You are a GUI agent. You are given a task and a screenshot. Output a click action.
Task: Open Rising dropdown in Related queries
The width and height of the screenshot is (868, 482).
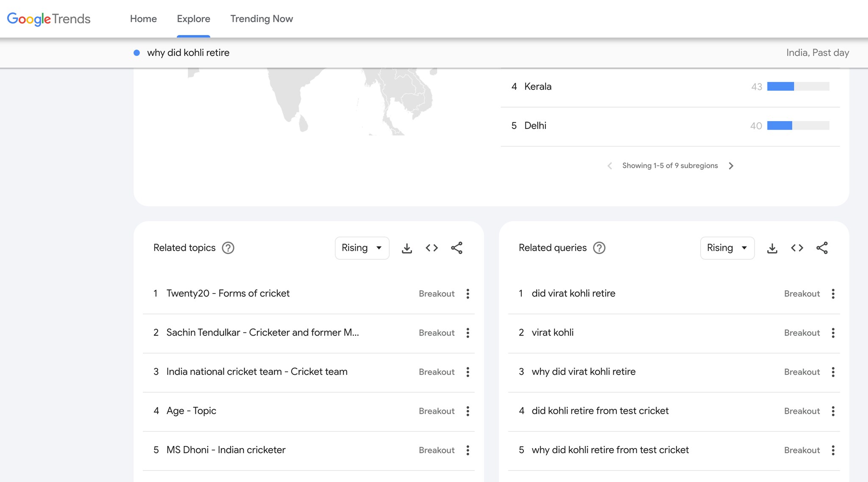coord(727,248)
